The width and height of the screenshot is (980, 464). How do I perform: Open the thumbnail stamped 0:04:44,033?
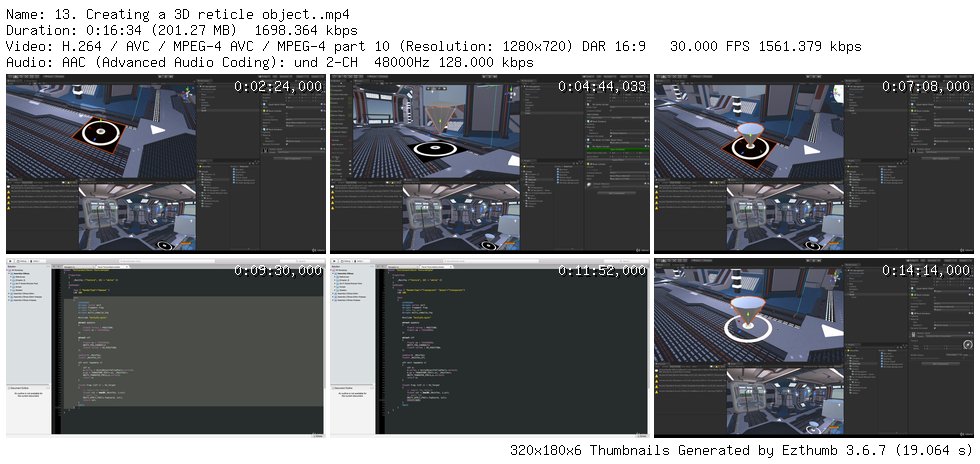[x=489, y=163]
